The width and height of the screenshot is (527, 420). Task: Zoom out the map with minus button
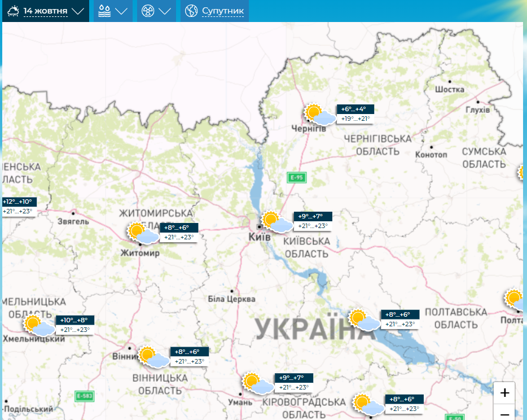[x=504, y=414]
